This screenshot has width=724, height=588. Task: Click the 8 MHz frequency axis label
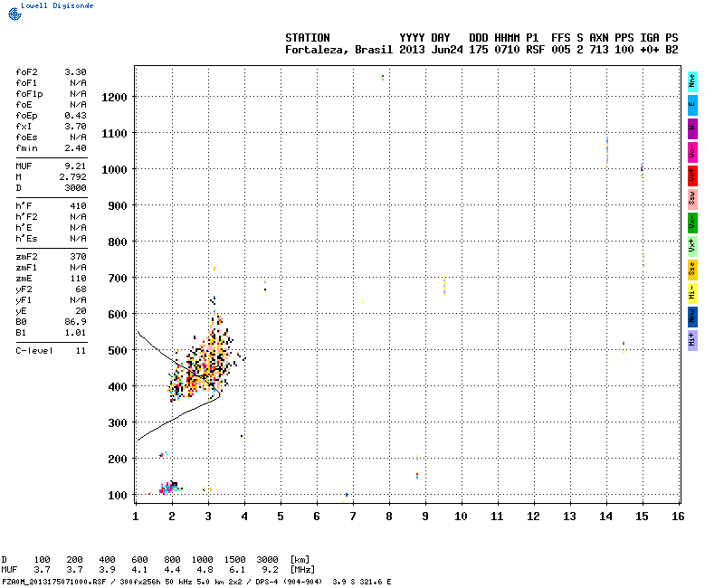389,517
